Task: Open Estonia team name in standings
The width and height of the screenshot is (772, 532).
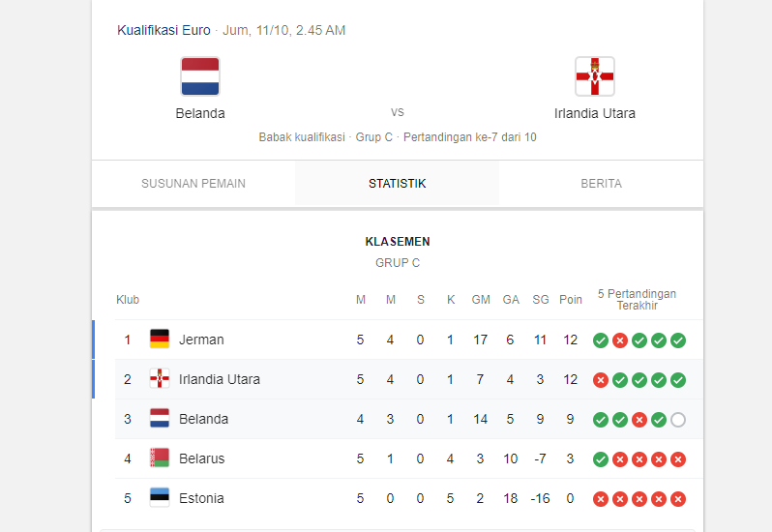Action: click(201, 498)
